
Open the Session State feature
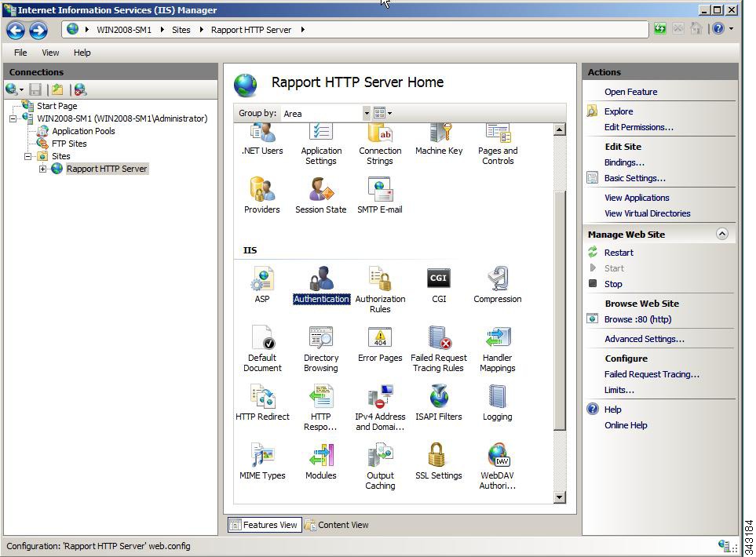tap(320, 195)
